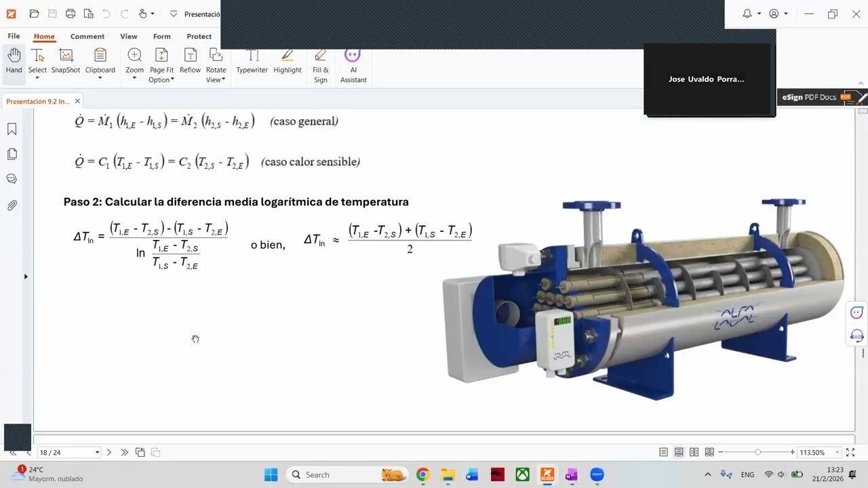Switch to continuous facing view
The image size is (868, 488).
click(x=709, y=452)
